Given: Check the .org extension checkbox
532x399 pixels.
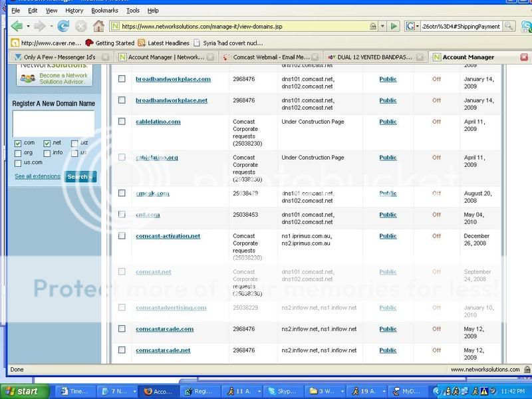Looking at the screenshot, I should coord(18,154).
